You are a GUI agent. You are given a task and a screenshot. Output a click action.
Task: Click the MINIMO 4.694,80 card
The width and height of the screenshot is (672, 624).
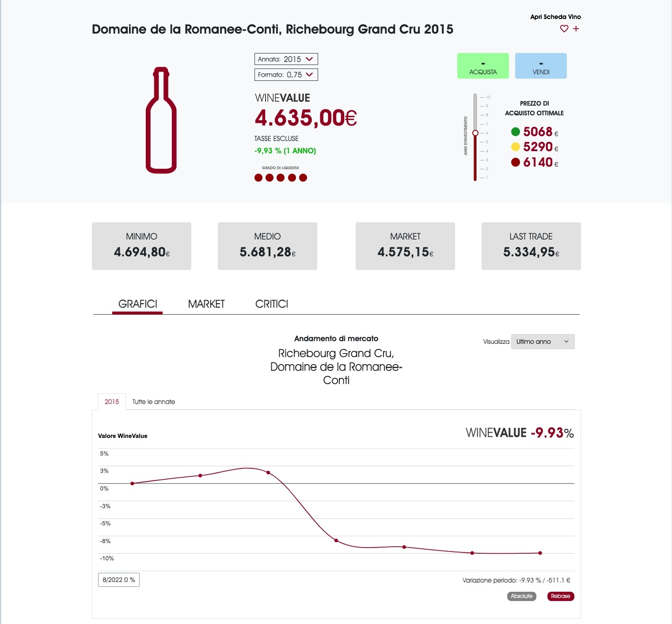coord(141,246)
